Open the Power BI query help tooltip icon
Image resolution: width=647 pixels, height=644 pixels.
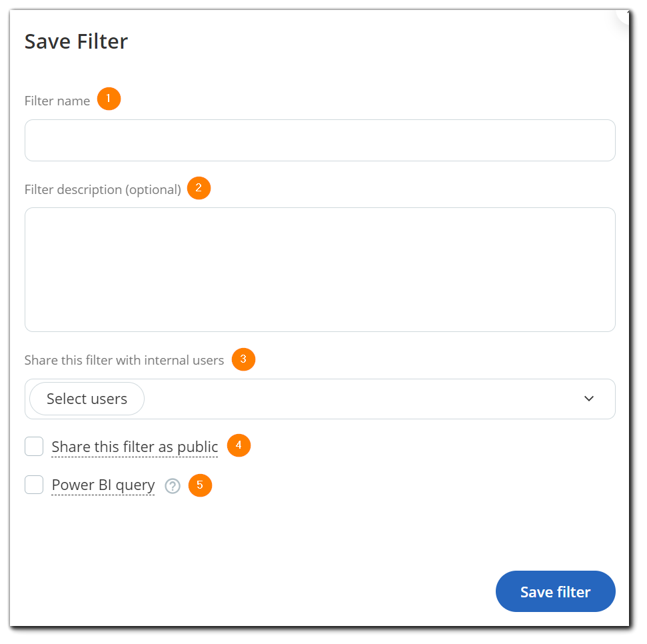click(172, 486)
